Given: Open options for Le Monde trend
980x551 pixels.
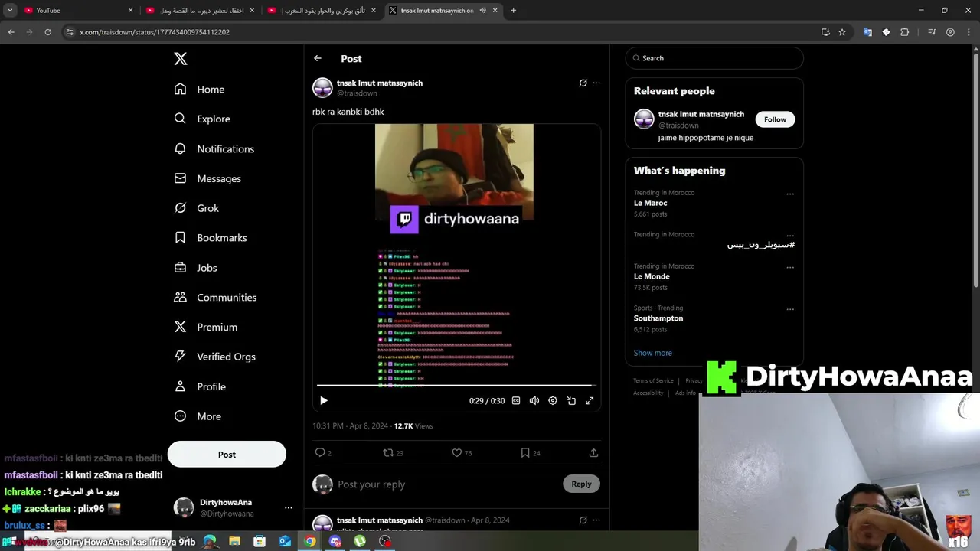Looking at the screenshot, I should click(790, 268).
